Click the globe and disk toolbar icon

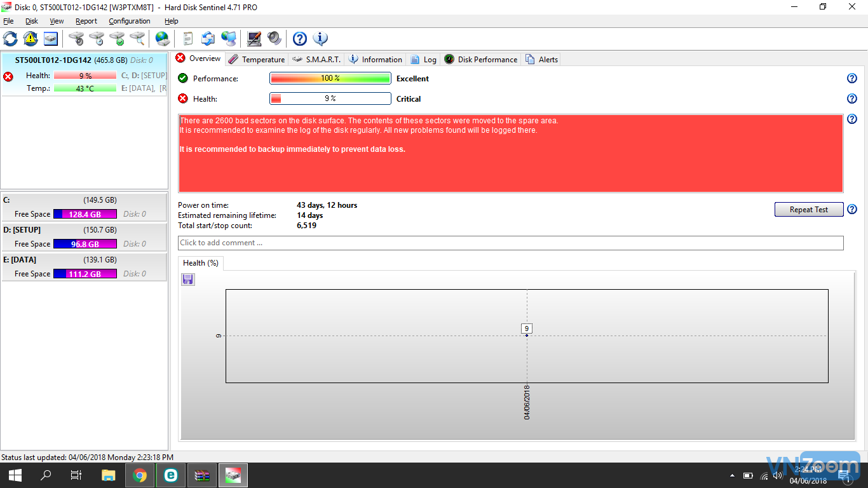coord(163,39)
